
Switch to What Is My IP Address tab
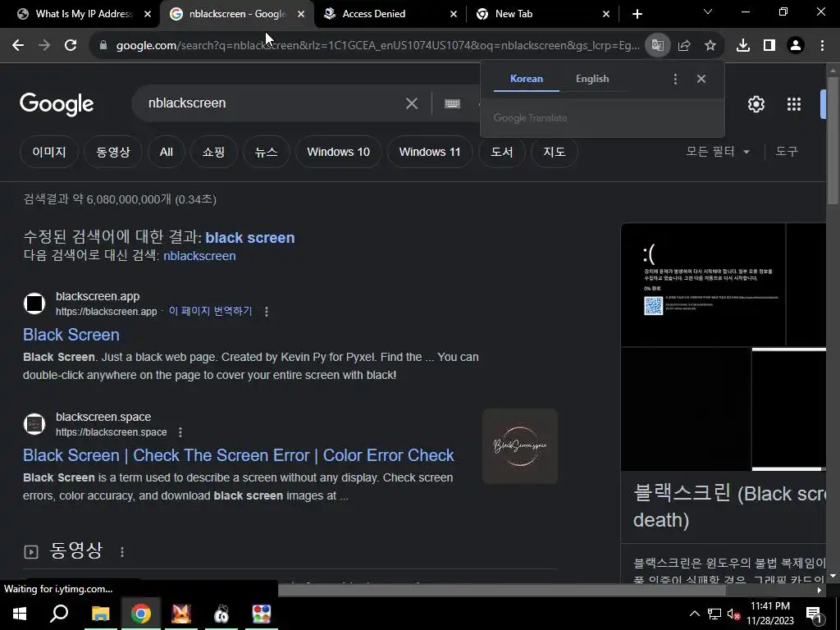click(x=84, y=14)
